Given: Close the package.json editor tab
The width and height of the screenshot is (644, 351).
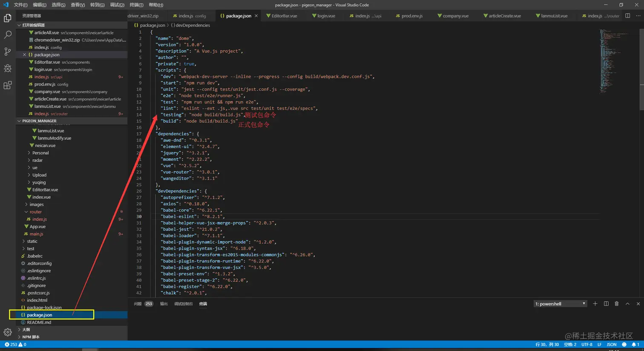Looking at the screenshot, I should pos(256,16).
